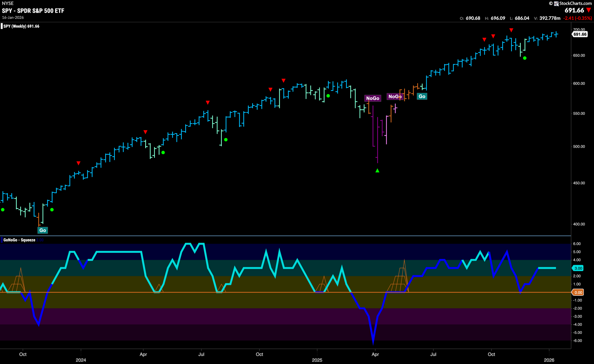Click the green dot at August 2024 low

point(226,140)
